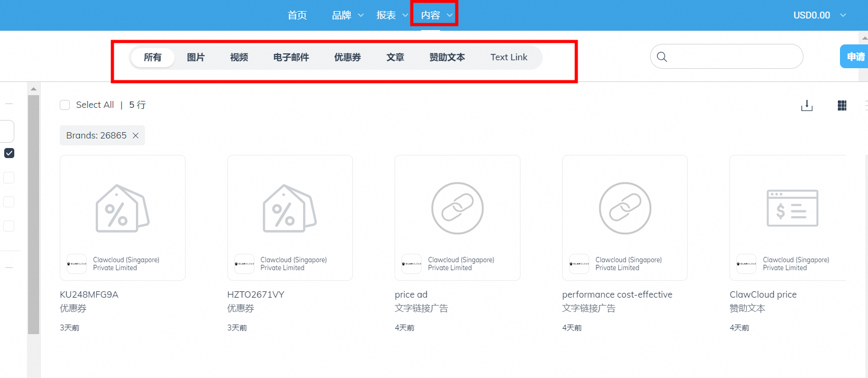Expand the 品牌 dropdown menu
The width and height of the screenshot is (868, 378).
[348, 15]
